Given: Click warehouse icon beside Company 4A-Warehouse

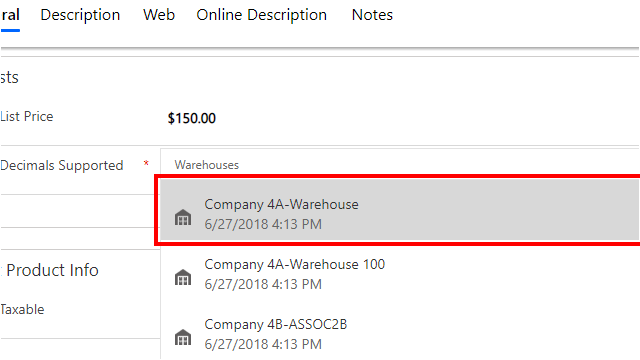Looking at the screenshot, I should click(183, 217).
